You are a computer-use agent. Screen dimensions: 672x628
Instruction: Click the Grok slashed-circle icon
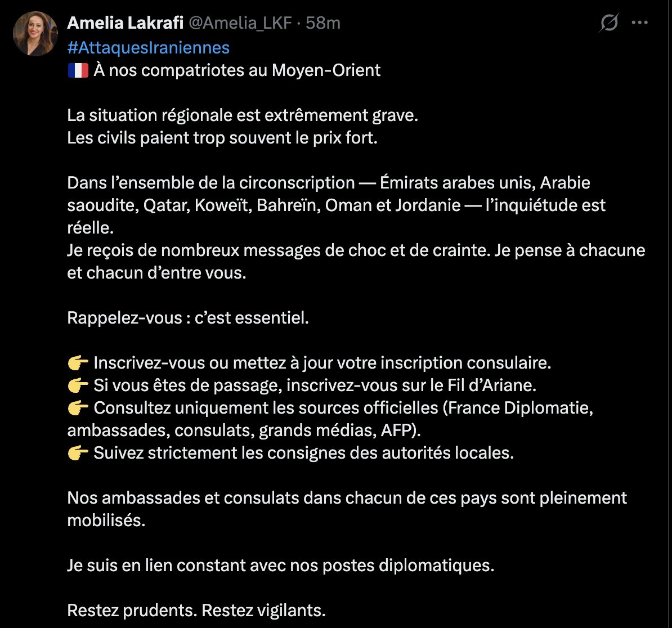[609, 23]
